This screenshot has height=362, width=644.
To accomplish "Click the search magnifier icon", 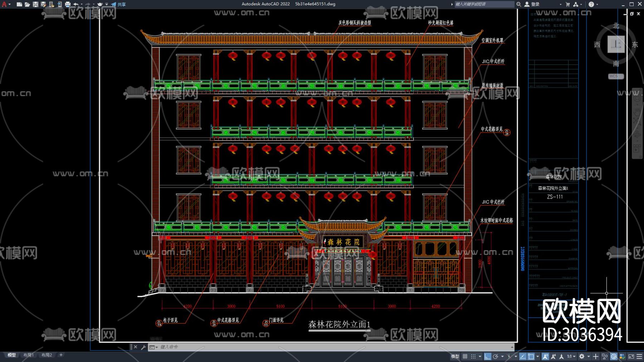I will (518, 4).
